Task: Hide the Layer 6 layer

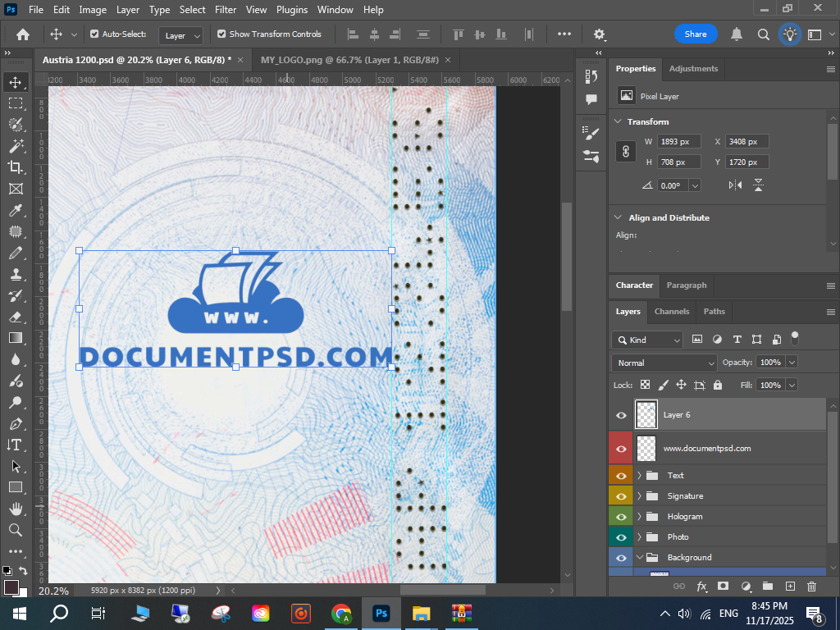Action: coord(621,415)
